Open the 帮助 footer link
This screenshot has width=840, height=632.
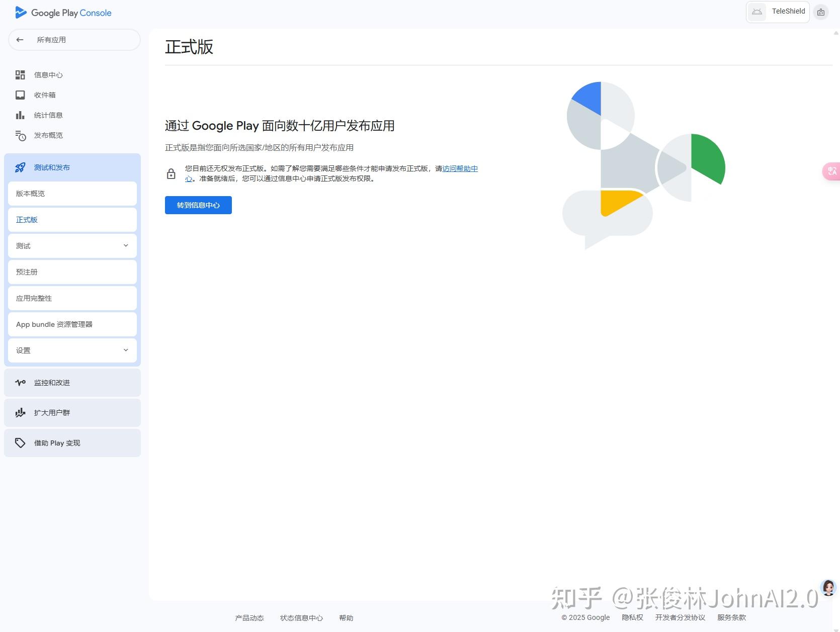[346, 618]
